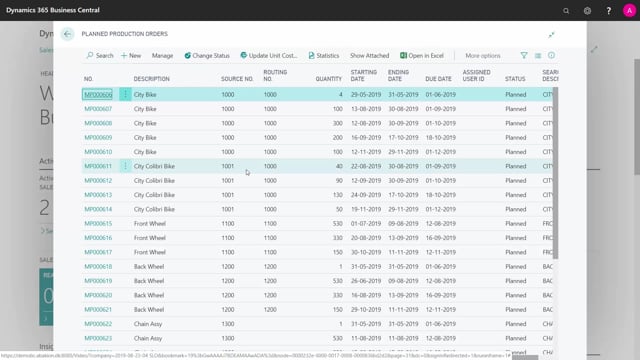Open the Source No. column header menu
640x360 pixels.
pos(237,79)
